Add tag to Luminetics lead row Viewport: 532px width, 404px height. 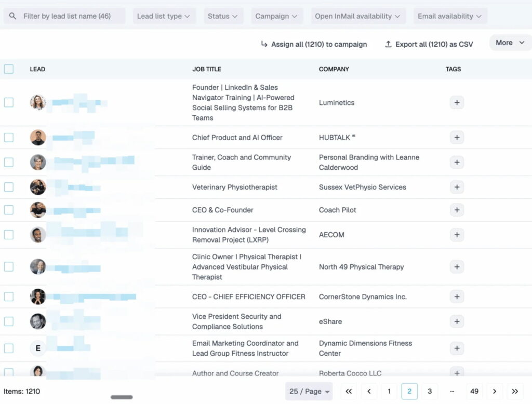click(x=457, y=102)
